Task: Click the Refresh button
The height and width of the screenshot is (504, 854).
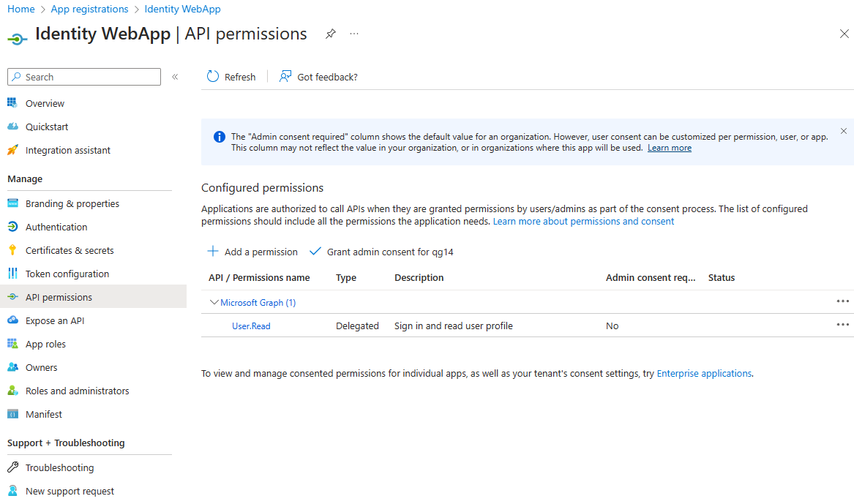Action: [231, 77]
